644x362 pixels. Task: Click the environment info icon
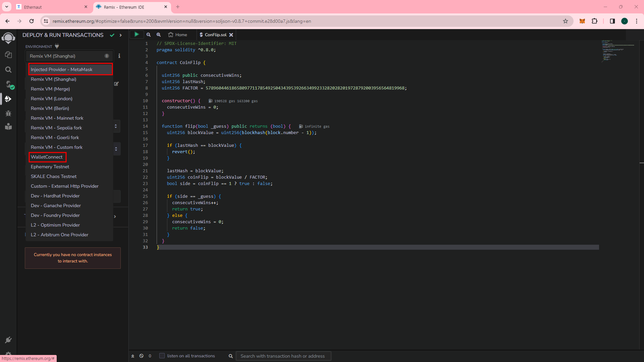coord(119,56)
